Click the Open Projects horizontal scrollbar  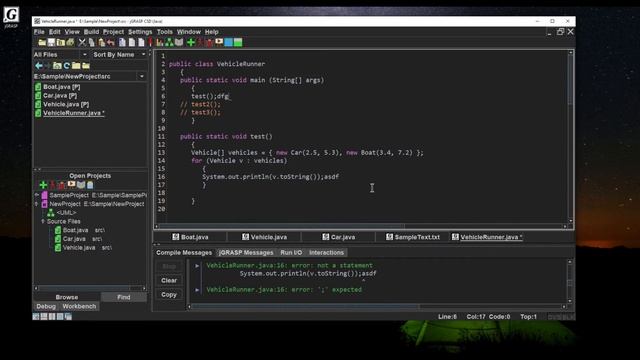90,288
